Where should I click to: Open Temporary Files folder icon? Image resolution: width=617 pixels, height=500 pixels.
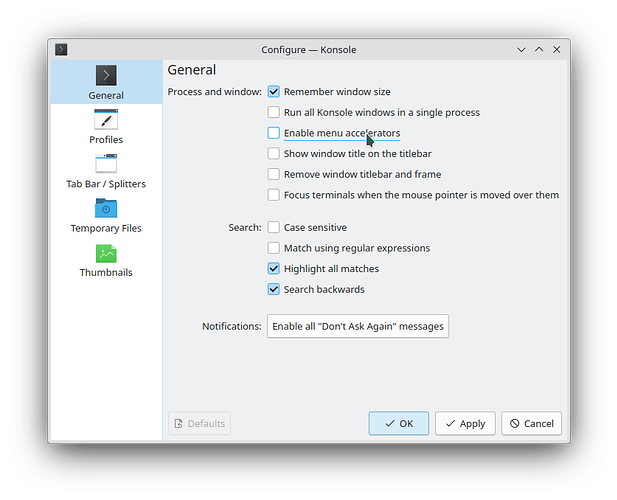(106, 208)
